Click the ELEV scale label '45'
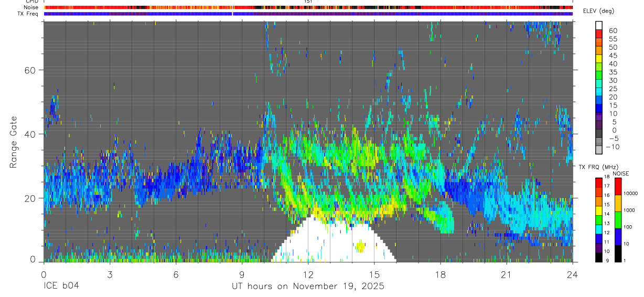Viewport: 644px width, 297px height. pyautogui.click(x=613, y=56)
